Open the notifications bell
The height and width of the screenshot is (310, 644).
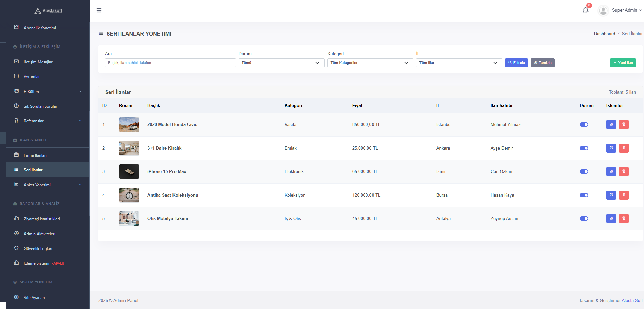click(586, 10)
